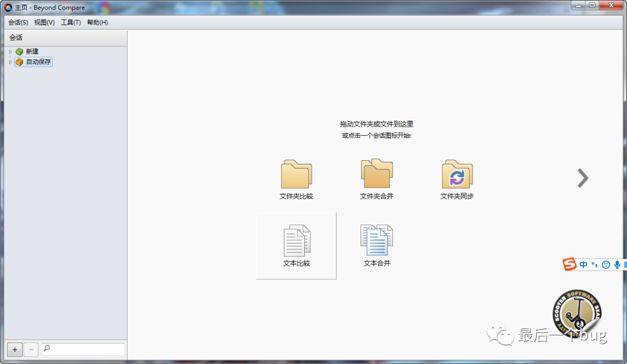Toggle IME Chinese/English 中 mode

click(x=583, y=265)
